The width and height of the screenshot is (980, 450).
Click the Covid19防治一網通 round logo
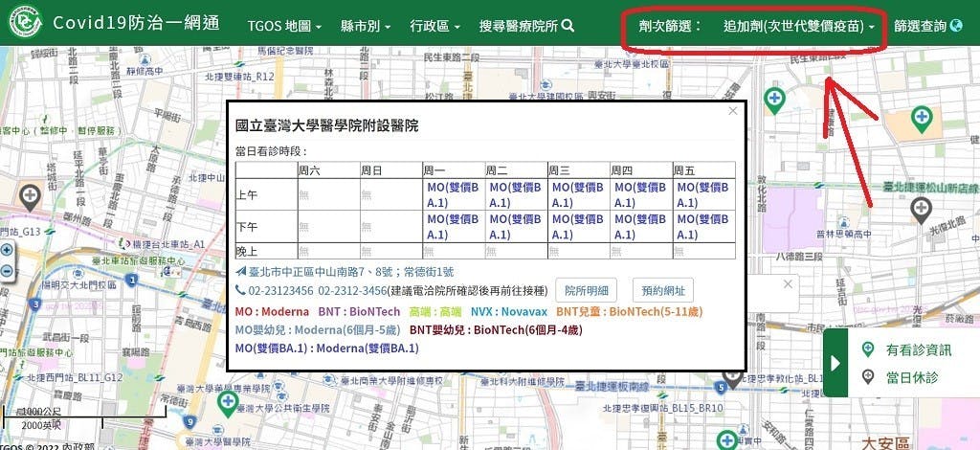(x=25, y=23)
